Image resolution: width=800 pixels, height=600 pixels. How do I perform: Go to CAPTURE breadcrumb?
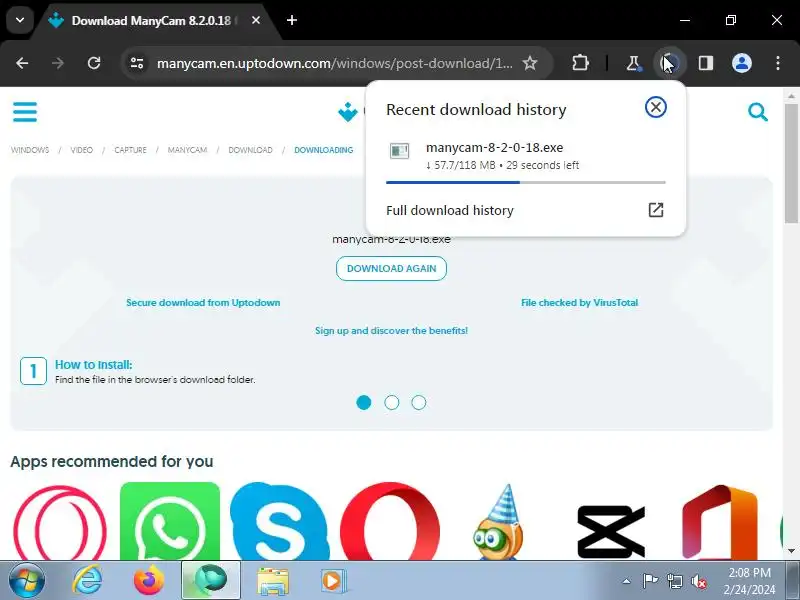coord(130,150)
